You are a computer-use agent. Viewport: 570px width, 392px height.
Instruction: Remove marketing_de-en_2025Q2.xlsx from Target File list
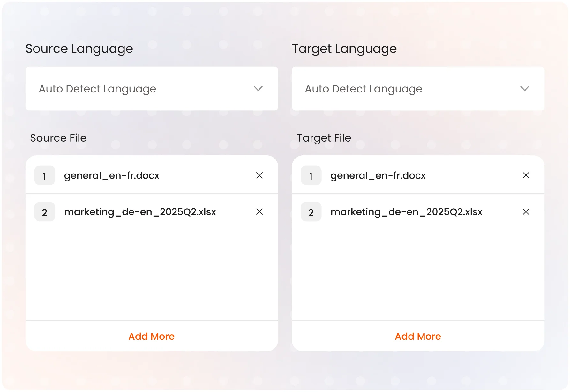pos(526,212)
